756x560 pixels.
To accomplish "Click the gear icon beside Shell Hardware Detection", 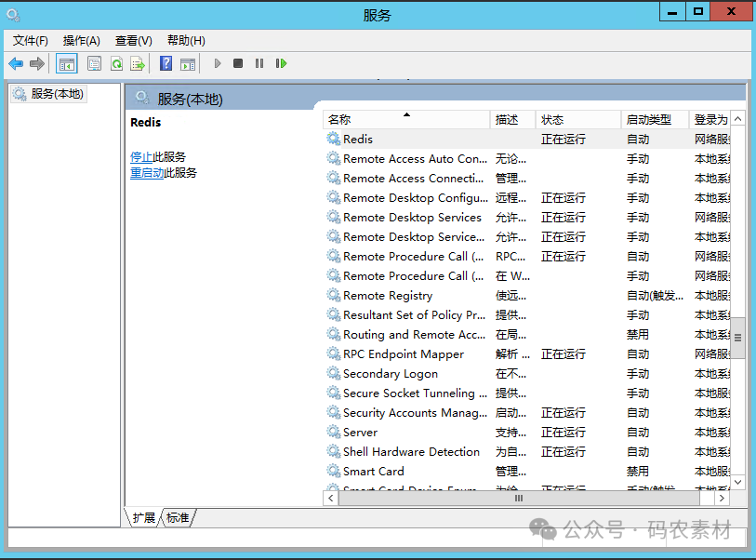I will click(334, 451).
